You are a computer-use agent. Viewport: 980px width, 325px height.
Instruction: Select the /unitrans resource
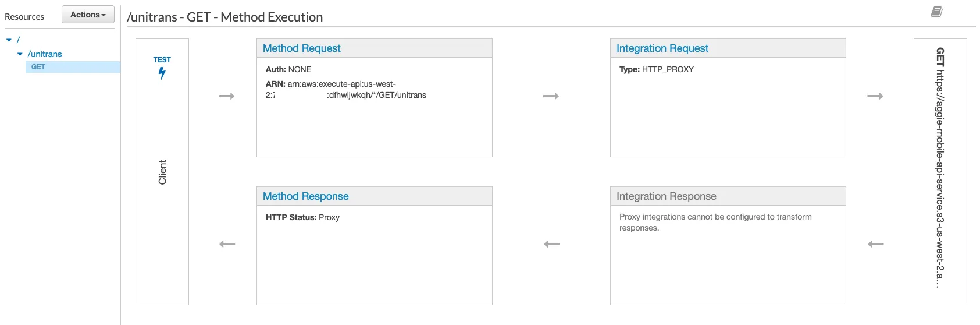coord(45,54)
